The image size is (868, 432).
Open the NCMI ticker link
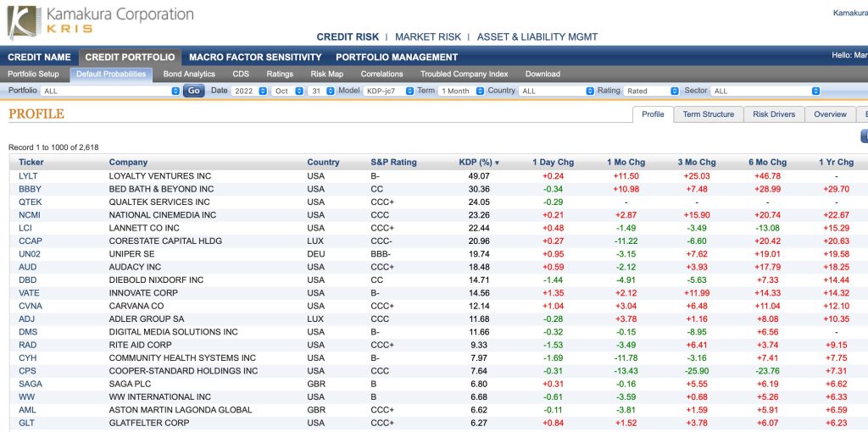[30, 215]
